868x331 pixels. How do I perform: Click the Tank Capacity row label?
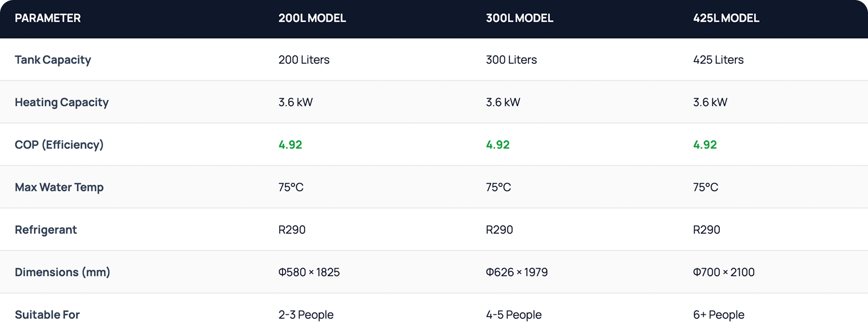pyautogui.click(x=53, y=60)
